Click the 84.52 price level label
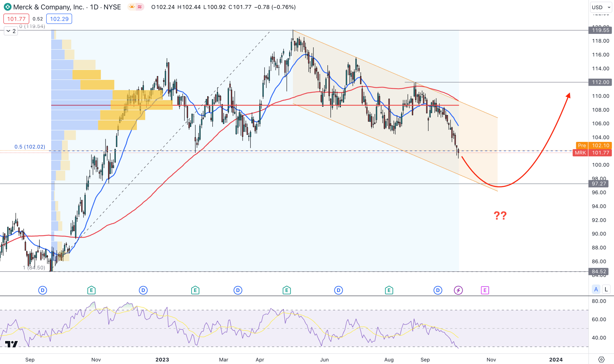This screenshot has width=614, height=364. point(599,272)
